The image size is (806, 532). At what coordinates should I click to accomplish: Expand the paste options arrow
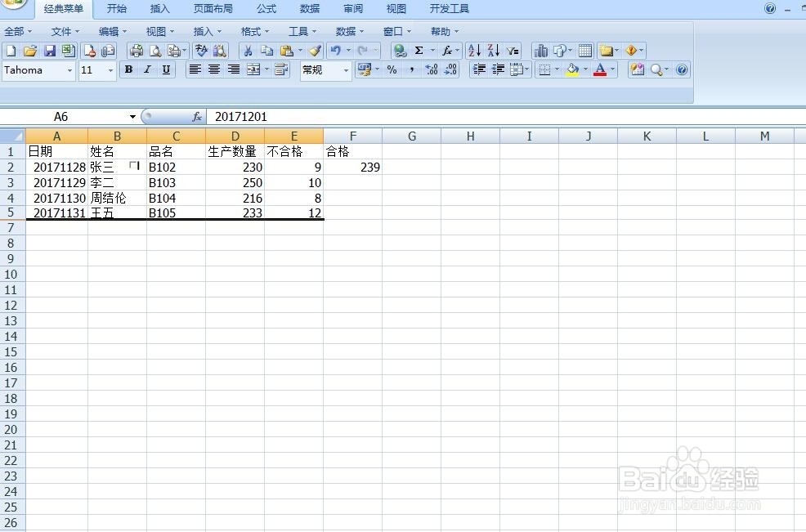click(300, 51)
